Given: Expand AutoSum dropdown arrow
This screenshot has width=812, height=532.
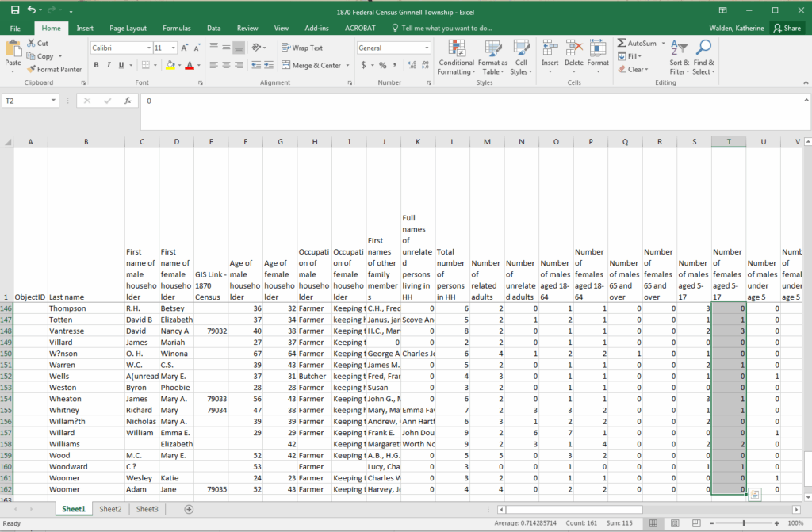Looking at the screenshot, I should (664, 44).
